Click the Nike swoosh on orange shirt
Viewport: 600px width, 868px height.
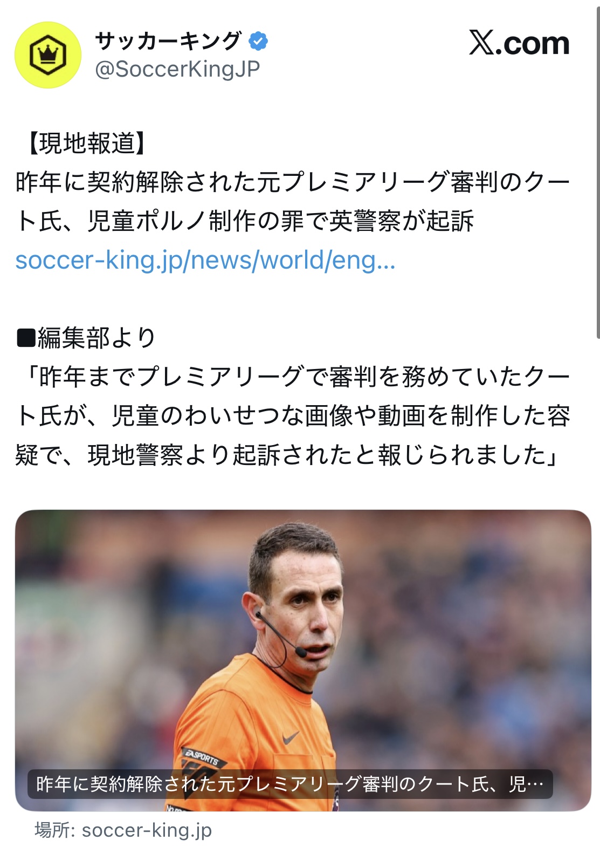(291, 737)
